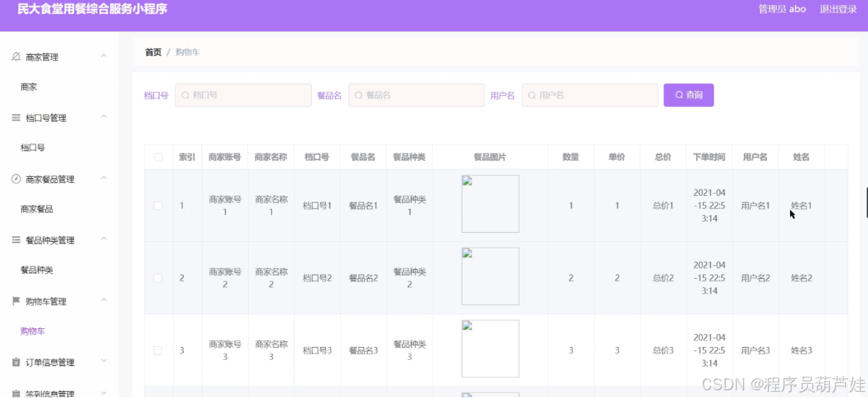Click the flag icon beside 购物车管理

pyautogui.click(x=16, y=301)
